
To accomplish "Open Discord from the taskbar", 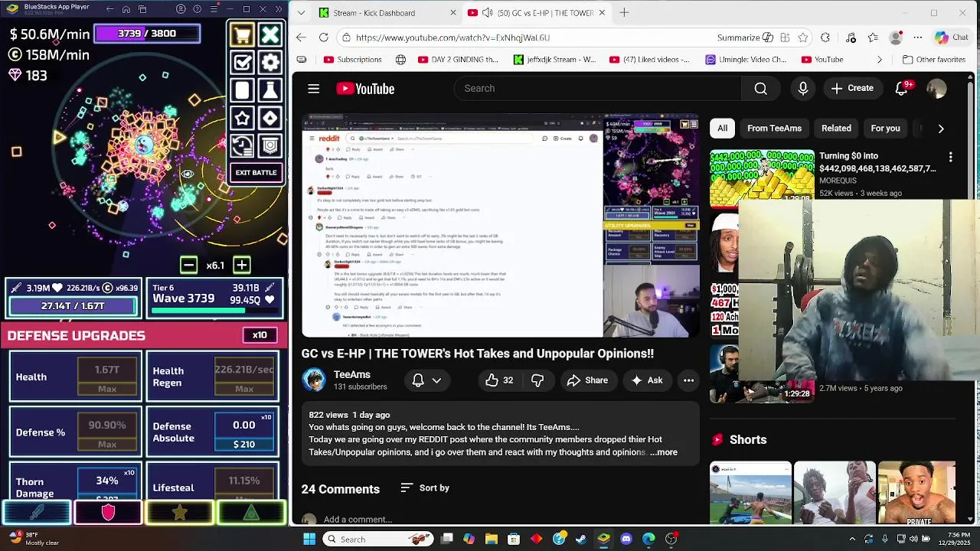I will tap(626, 539).
